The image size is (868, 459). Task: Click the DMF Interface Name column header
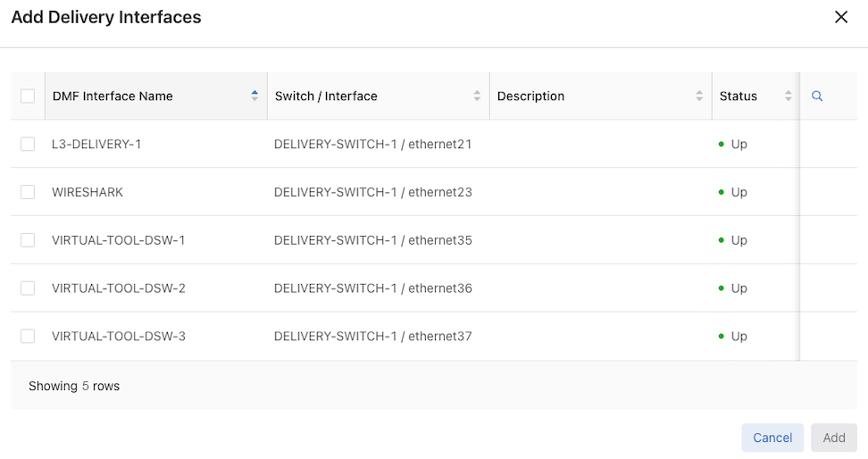[x=113, y=96]
